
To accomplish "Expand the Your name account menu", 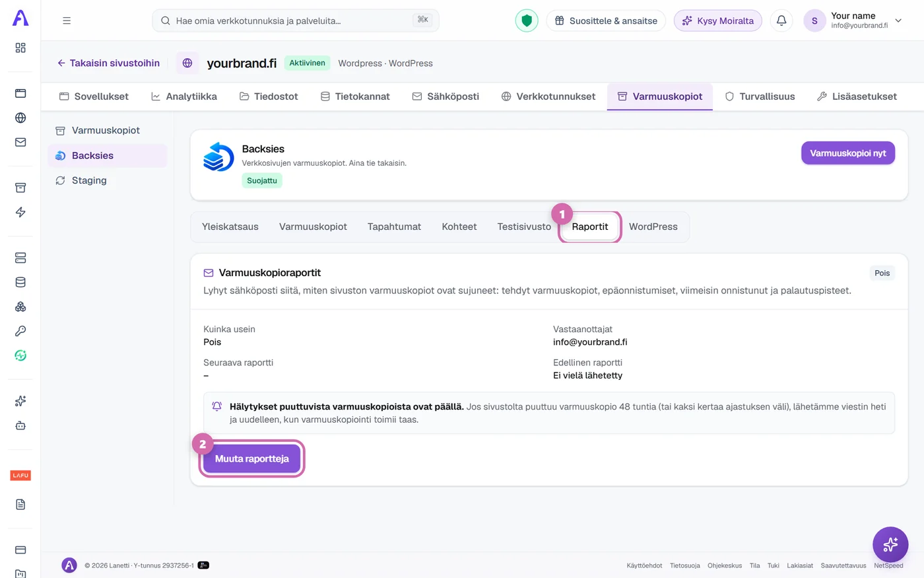I will [x=853, y=20].
